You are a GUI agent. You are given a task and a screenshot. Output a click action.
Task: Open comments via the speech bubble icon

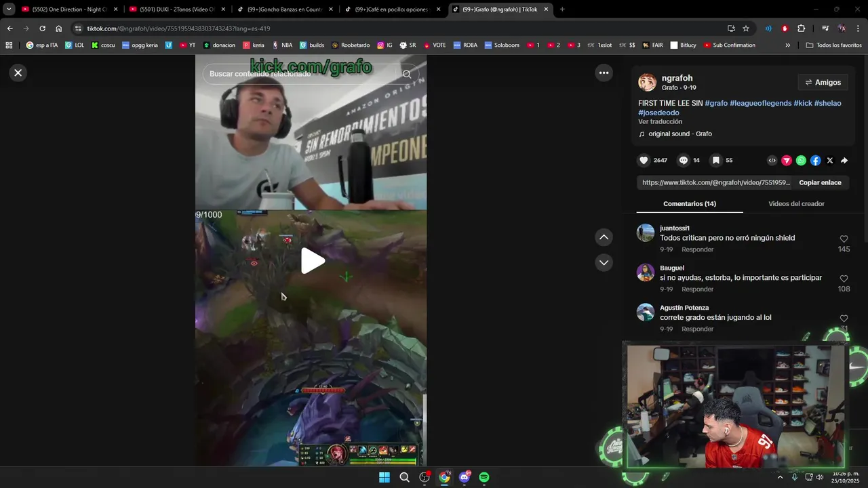684,161
